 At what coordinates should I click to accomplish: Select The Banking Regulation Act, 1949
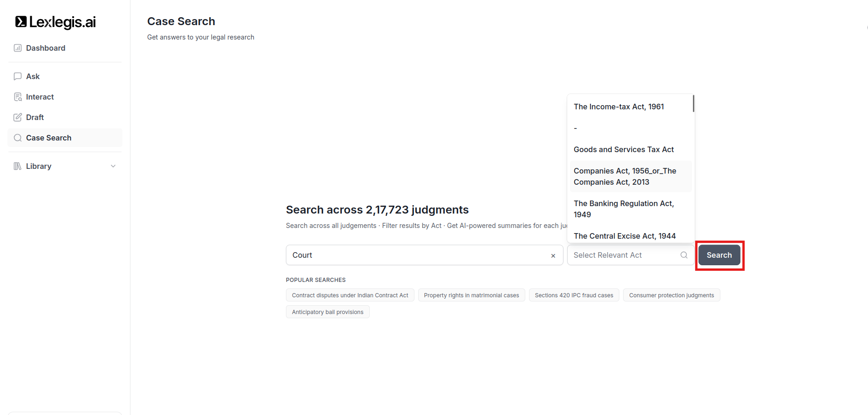point(624,209)
